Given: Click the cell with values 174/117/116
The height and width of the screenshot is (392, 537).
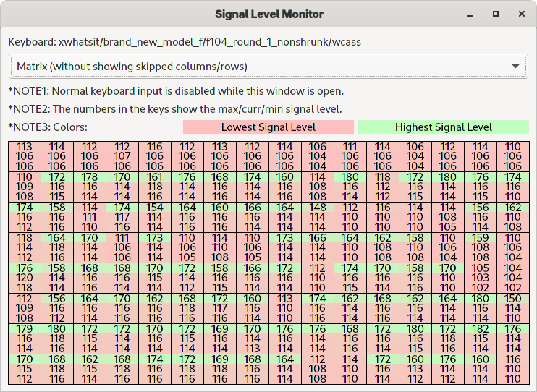Looking at the screenshot, I should (x=122, y=218).
